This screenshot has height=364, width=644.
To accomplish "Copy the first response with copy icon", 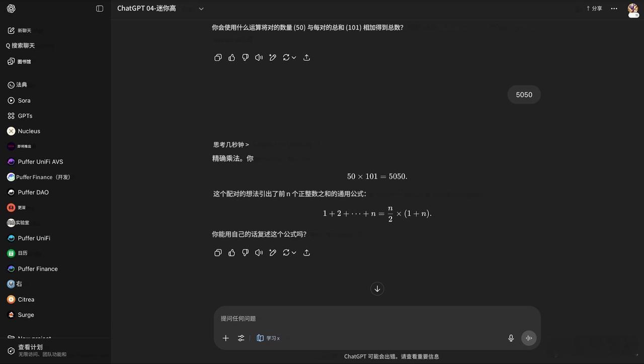I will (218, 58).
